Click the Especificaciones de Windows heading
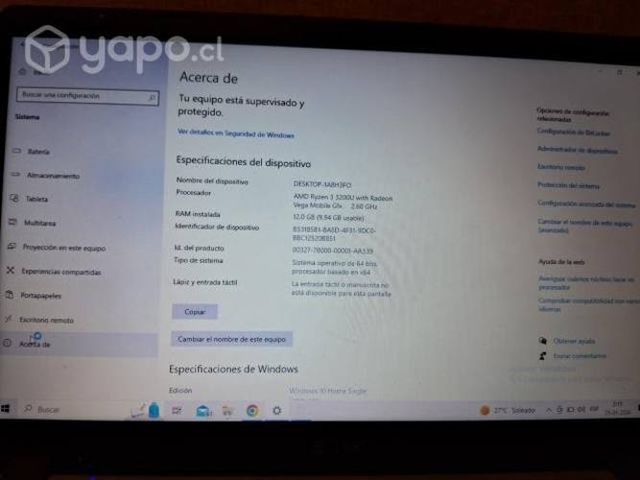Screen dimensions: 640x480 coord(233,369)
